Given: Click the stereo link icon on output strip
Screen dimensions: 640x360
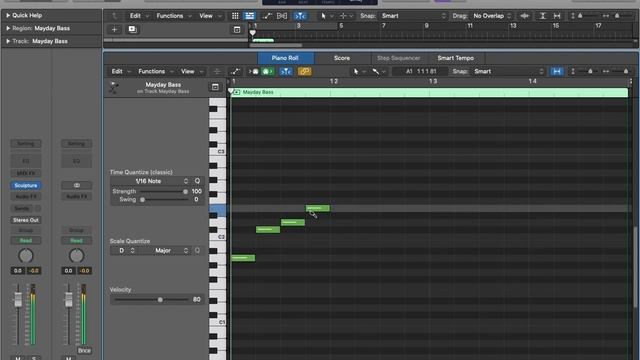Looking at the screenshot, I should 77,185.
